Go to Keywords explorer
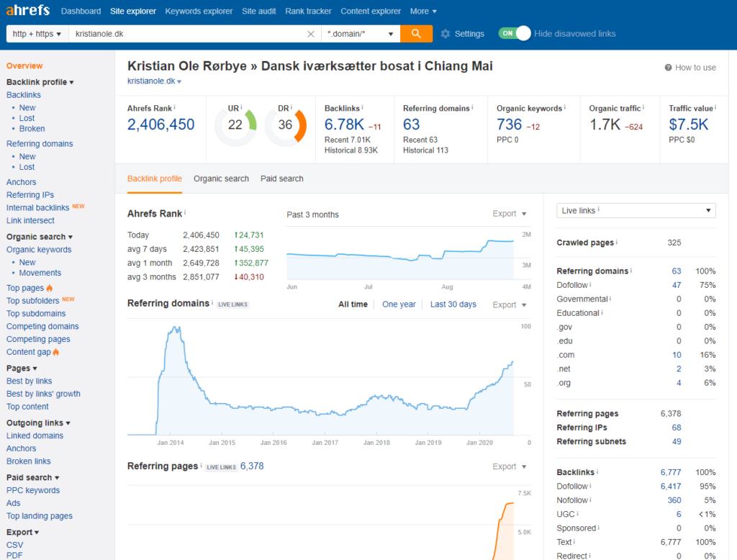Screen dimensions: 737x560 pos(199,12)
